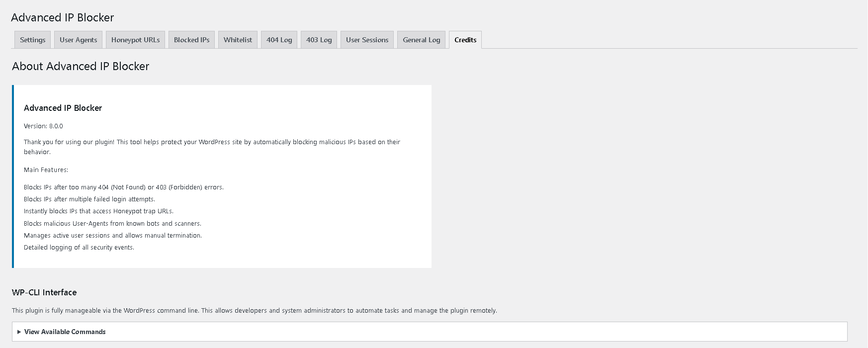Click 'Blocks IPs after multiple failed login' line
The width and height of the screenshot is (868, 348).
click(89, 199)
